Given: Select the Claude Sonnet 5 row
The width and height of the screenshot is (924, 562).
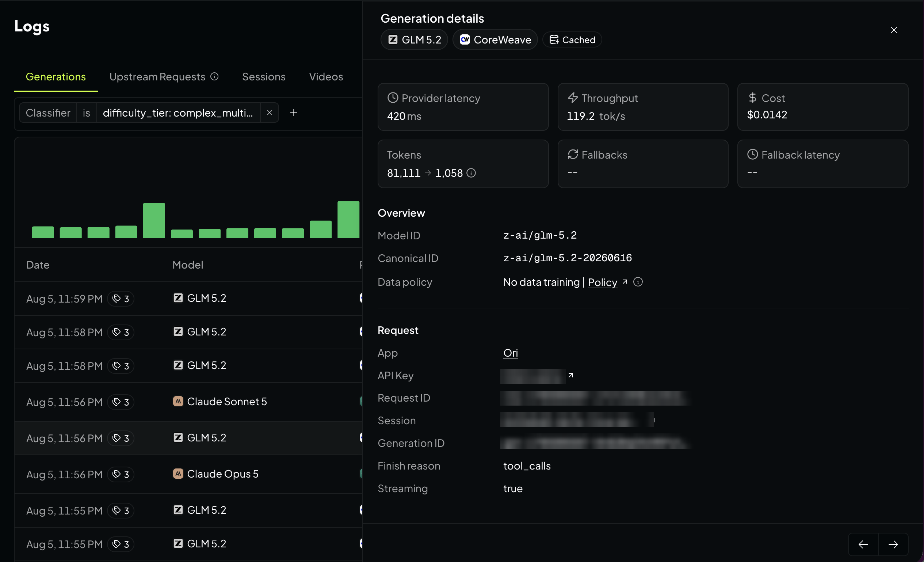Looking at the screenshot, I should (x=188, y=402).
